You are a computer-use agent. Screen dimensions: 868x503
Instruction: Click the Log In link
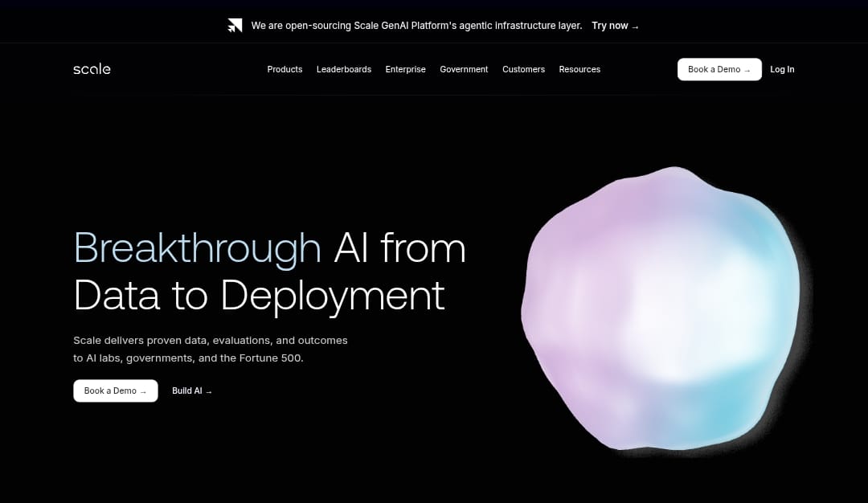click(781, 69)
